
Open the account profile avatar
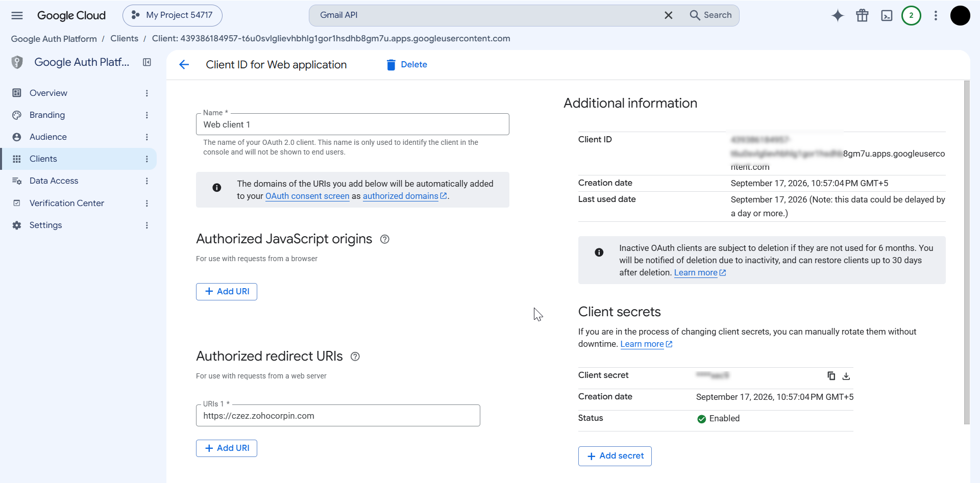coord(960,16)
